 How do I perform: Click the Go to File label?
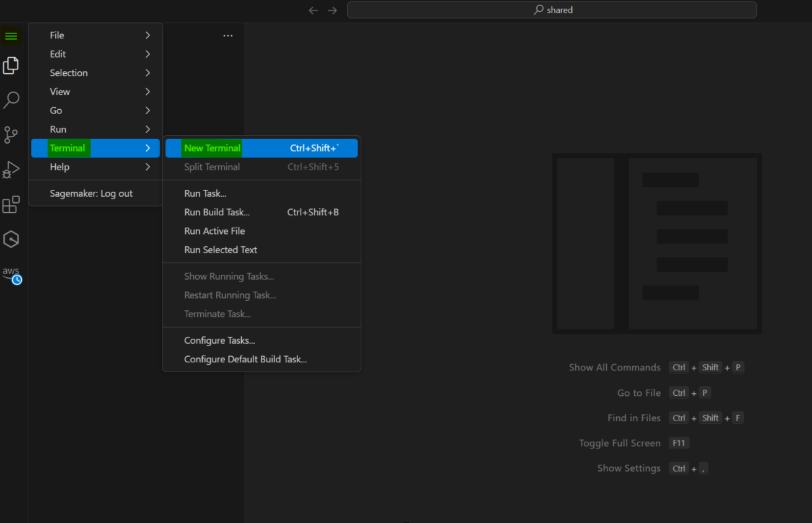(x=639, y=393)
